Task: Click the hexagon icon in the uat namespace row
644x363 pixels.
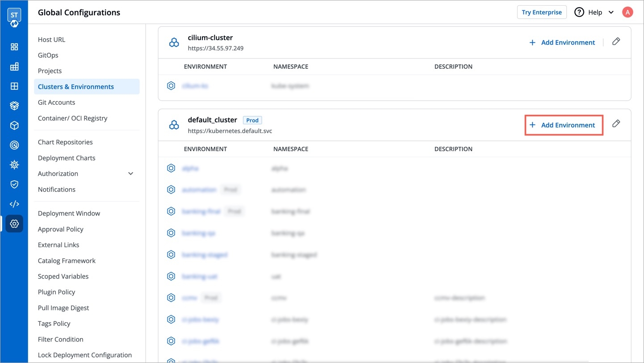Action: coord(171,276)
